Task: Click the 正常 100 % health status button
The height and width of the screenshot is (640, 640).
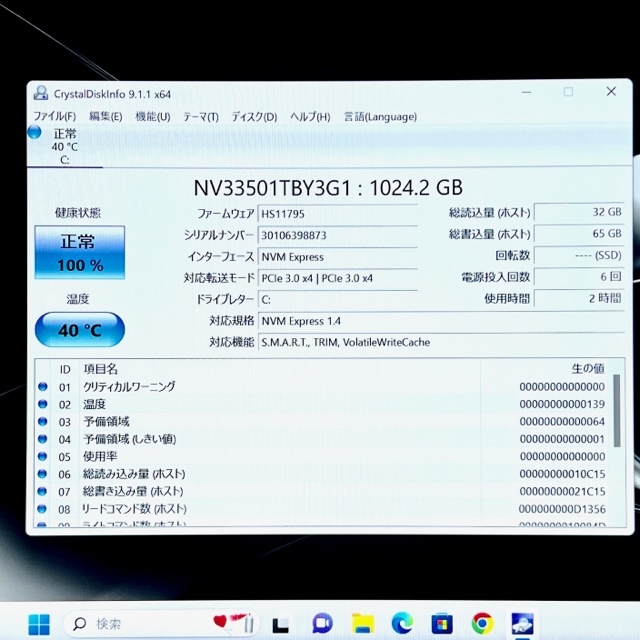Action: (80, 253)
